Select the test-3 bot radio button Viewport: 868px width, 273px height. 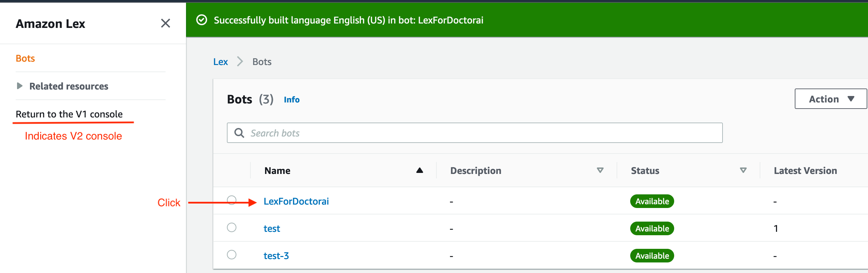(x=232, y=255)
